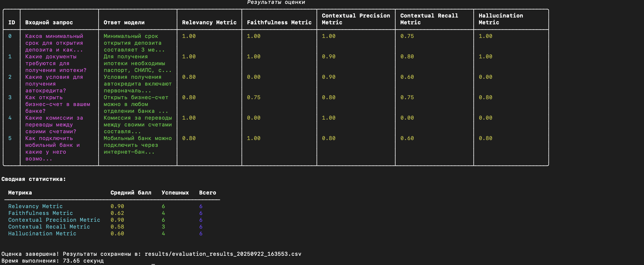
Task: Click "Relevancy Metric" in the summary table
Action: coord(35,206)
